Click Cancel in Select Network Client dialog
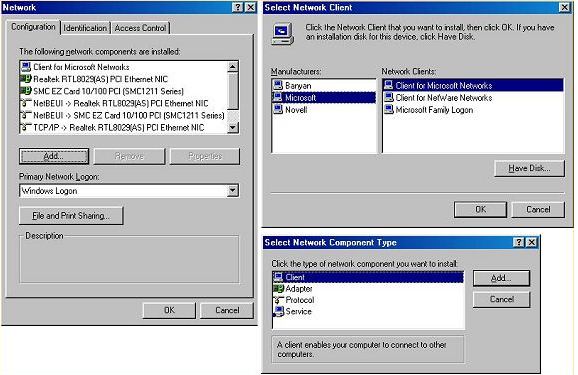 [538, 209]
